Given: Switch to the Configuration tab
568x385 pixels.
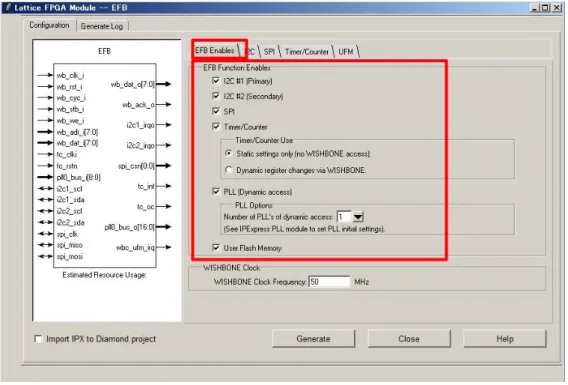Looking at the screenshot, I should (x=49, y=25).
